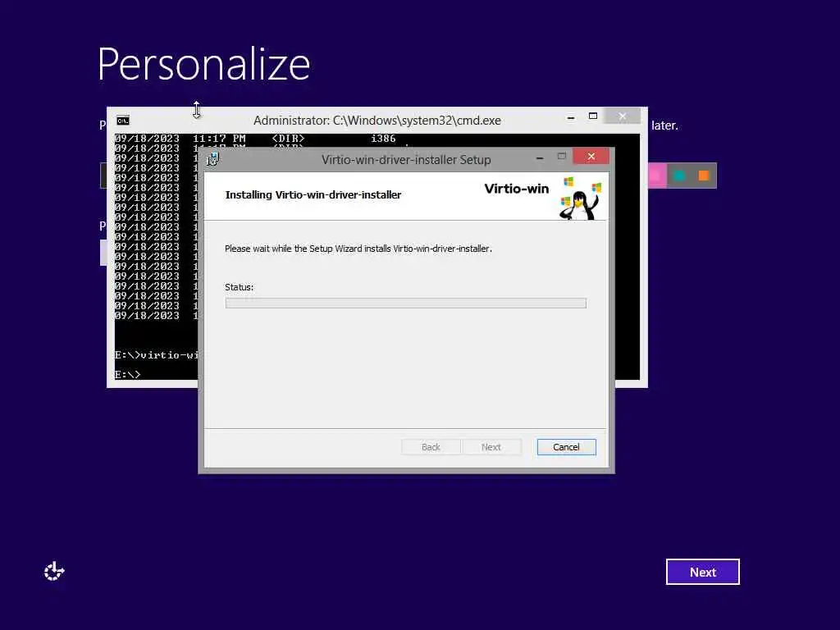Click the 'Virtio-win-driver-installer Setup' title text
The height and width of the screenshot is (630, 840).
(406, 160)
